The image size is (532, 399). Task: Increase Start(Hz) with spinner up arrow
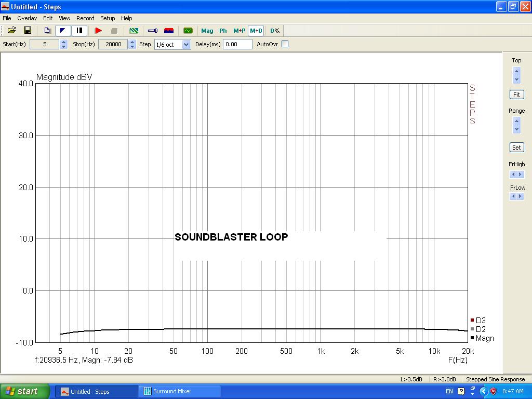pyautogui.click(x=63, y=42)
